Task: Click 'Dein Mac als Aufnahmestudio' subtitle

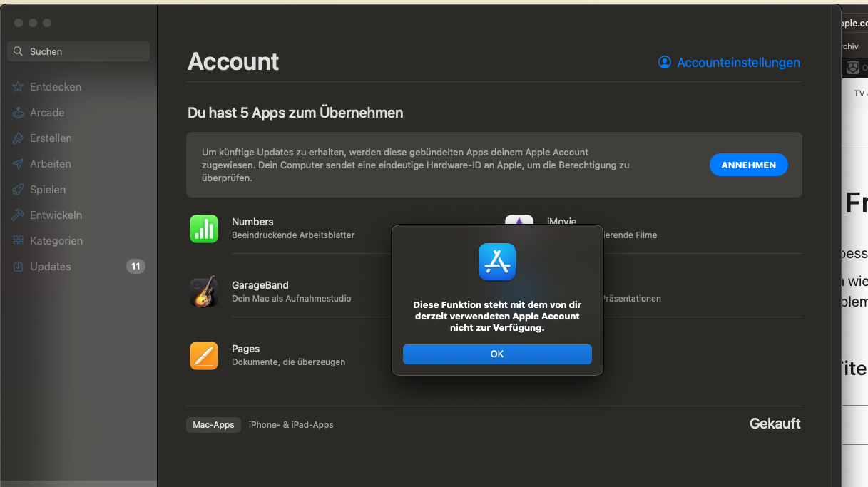Action: tap(292, 299)
